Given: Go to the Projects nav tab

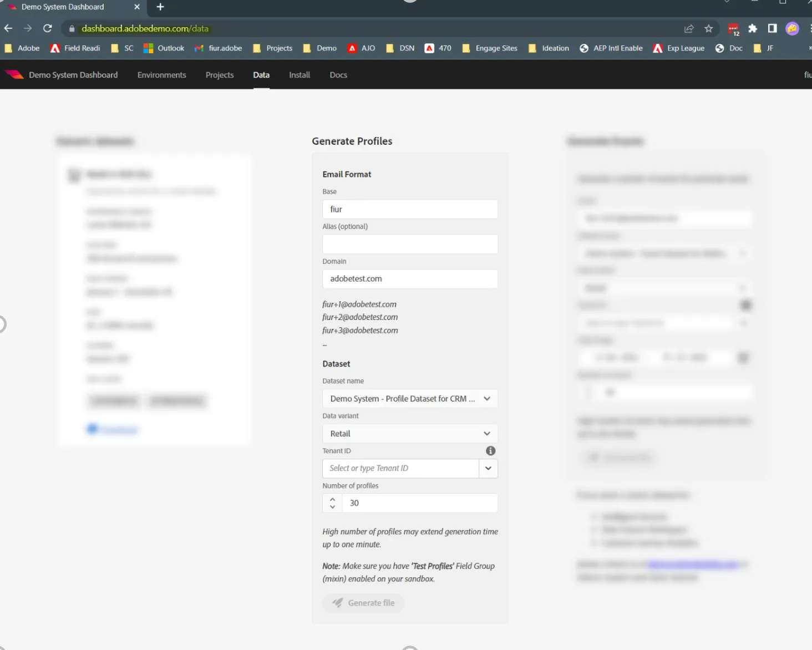Looking at the screenshot, I should click(220, 75).
